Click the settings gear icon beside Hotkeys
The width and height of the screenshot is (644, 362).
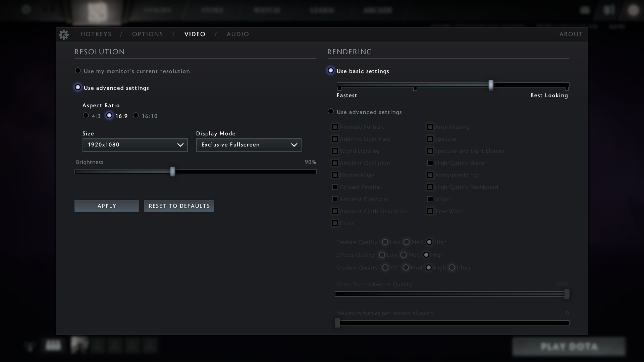click(x=64, y=34)
